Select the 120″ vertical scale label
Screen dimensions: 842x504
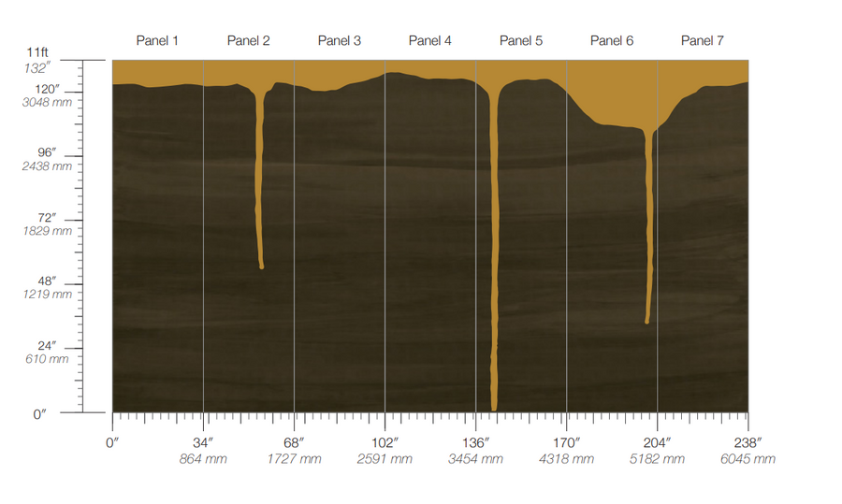pyautogui.click(x=47, y=89)
